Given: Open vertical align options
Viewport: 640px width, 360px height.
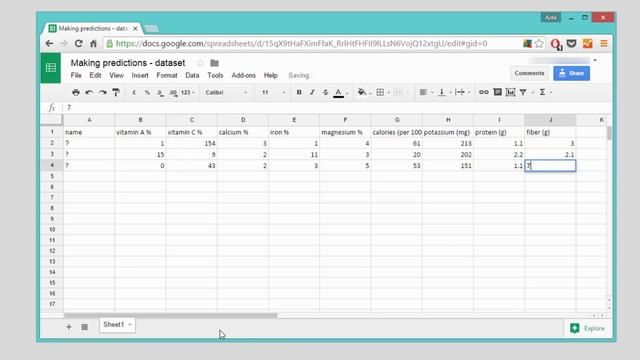Looking at the screenshot, I should coord(442,92).
